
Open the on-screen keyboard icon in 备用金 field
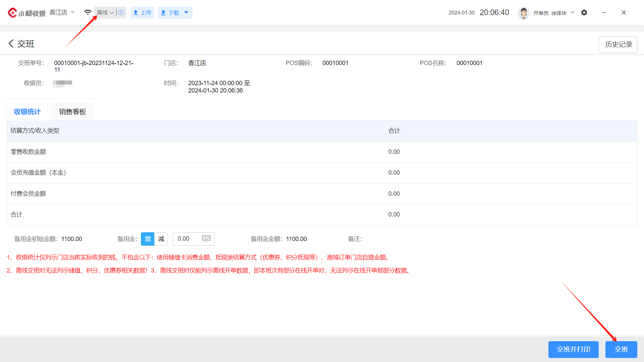(x=206, y=239)
